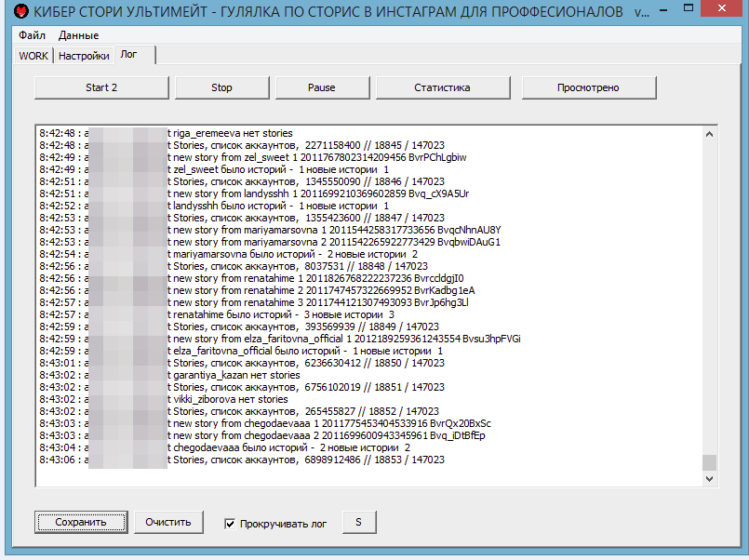This screenshot has height=560, width=749.
Task: Click the Start 2 button
Action: tap(101, 87)
